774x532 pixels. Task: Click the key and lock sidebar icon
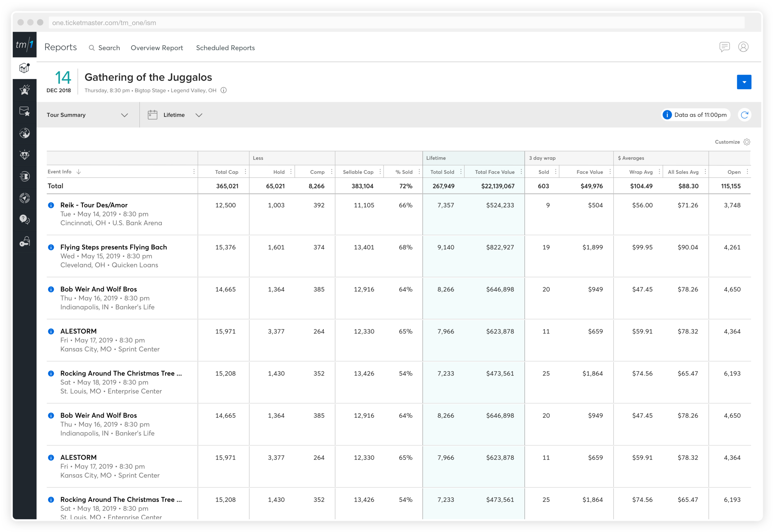click(24, 241)
